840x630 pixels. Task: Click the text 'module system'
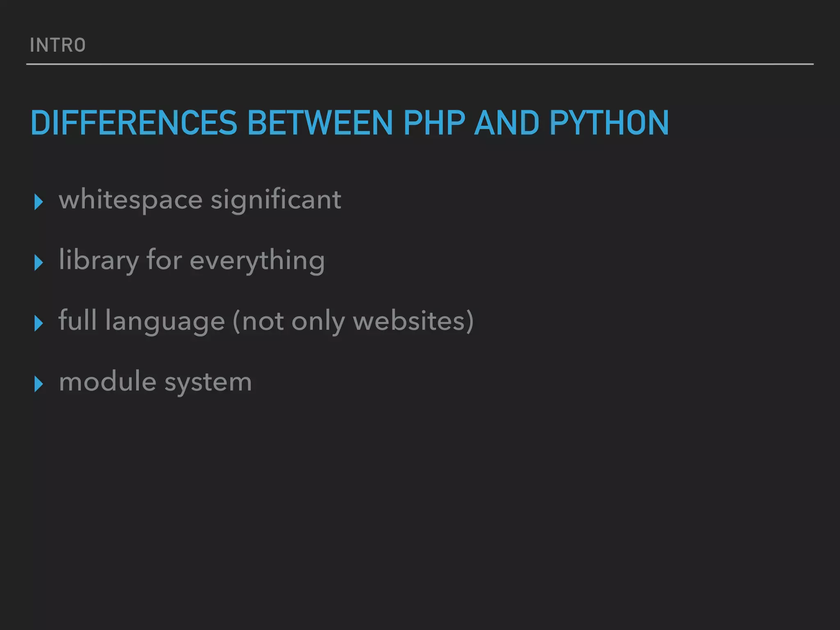coord(155,382)
